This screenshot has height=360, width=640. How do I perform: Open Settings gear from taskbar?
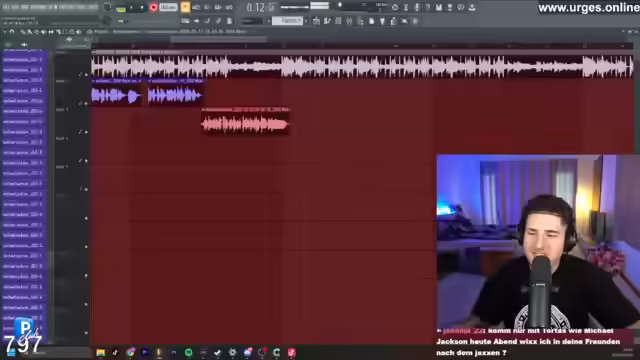[232, 352]
